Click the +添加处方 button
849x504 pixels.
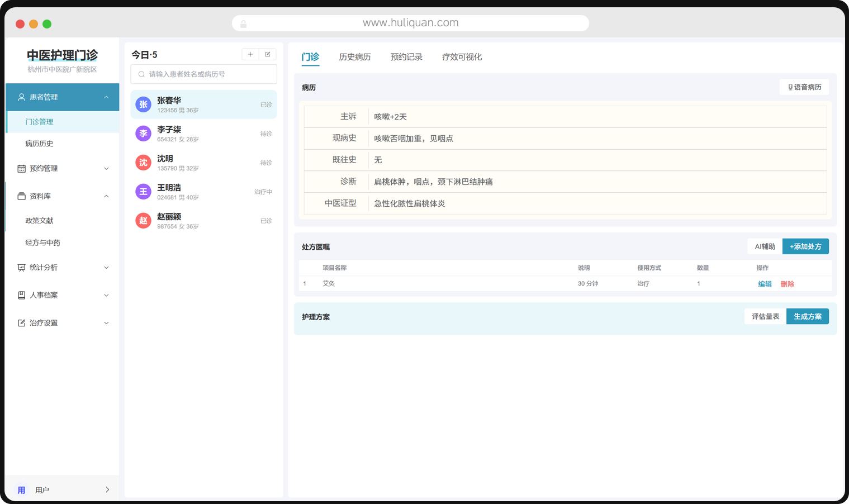[x=805, y=246]
